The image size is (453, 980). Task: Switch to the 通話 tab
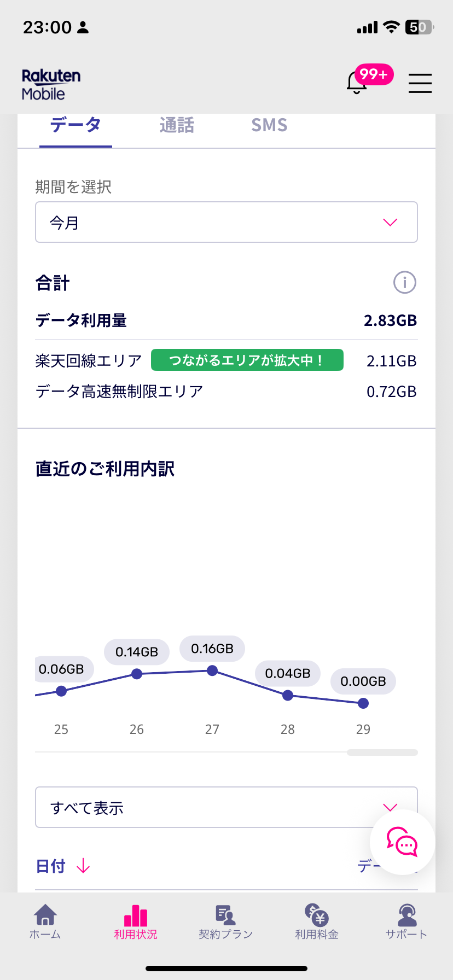[177, 126]
